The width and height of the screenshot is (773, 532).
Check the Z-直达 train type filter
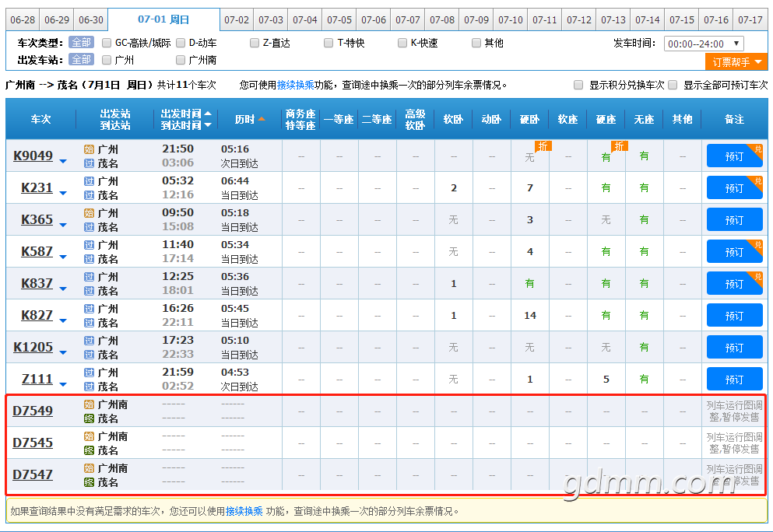coord(255,44)
